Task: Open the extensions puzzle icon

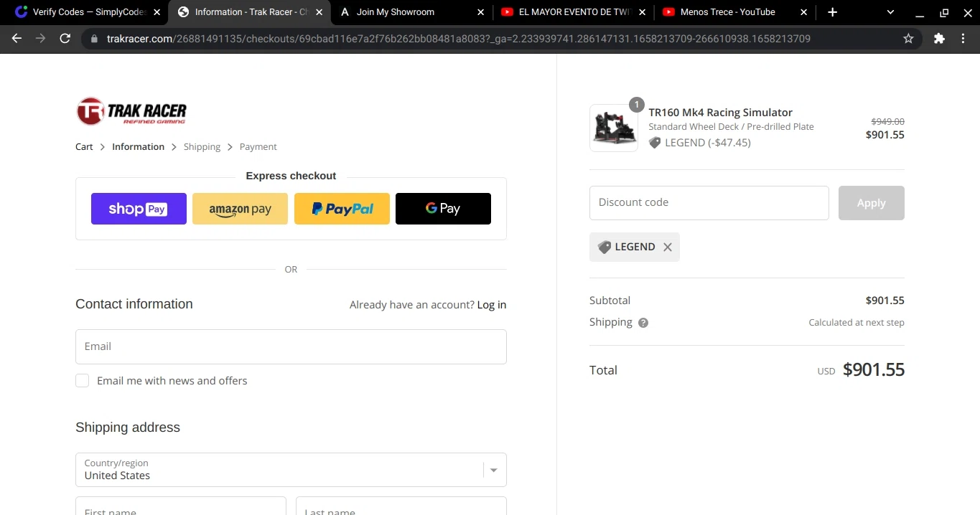Action: point(939,39)
